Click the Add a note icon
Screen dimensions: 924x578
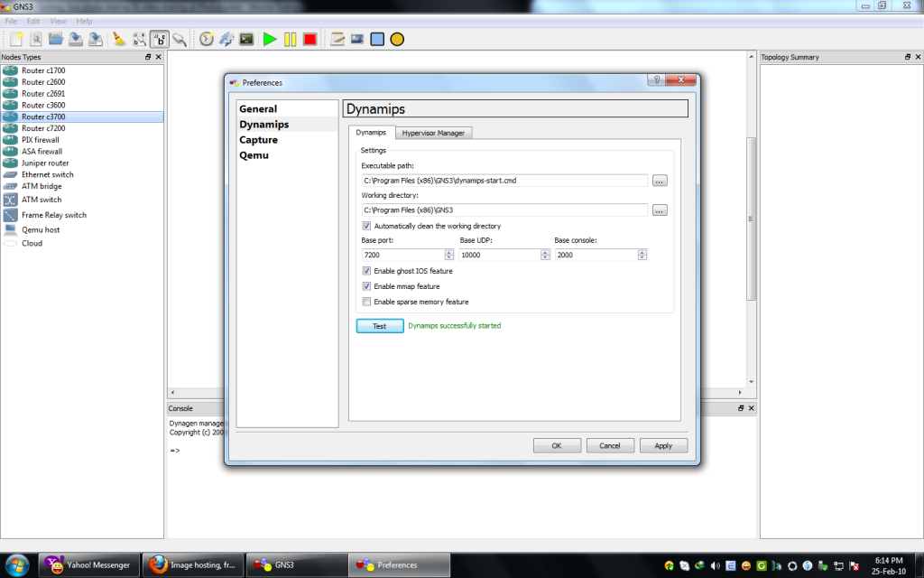(x=337, y=40)
